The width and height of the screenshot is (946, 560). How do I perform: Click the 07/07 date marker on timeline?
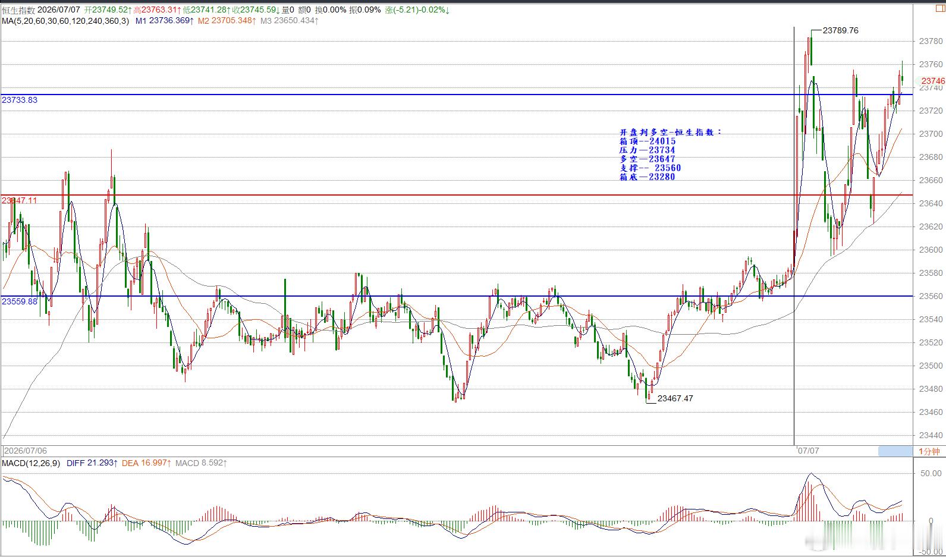pos(809,451)
